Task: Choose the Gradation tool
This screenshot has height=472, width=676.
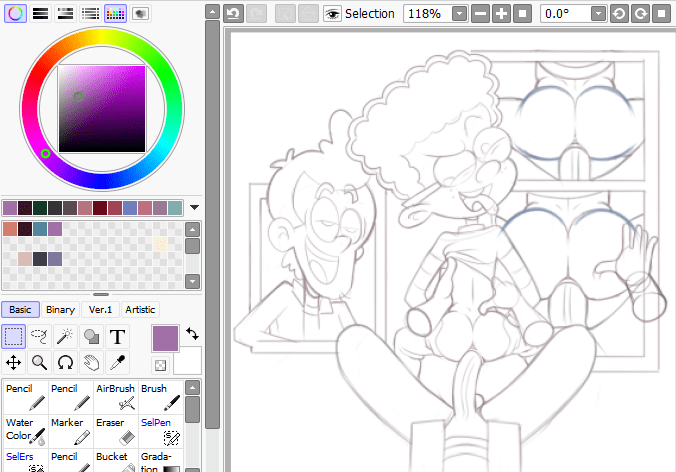Action: (x=161, y=460)
